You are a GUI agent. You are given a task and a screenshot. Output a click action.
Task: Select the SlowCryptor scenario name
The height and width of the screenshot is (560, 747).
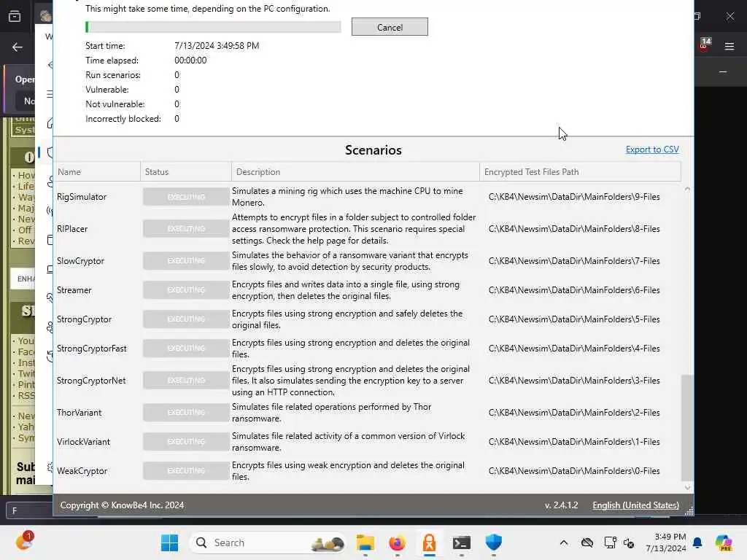click(x=80, y=261)
